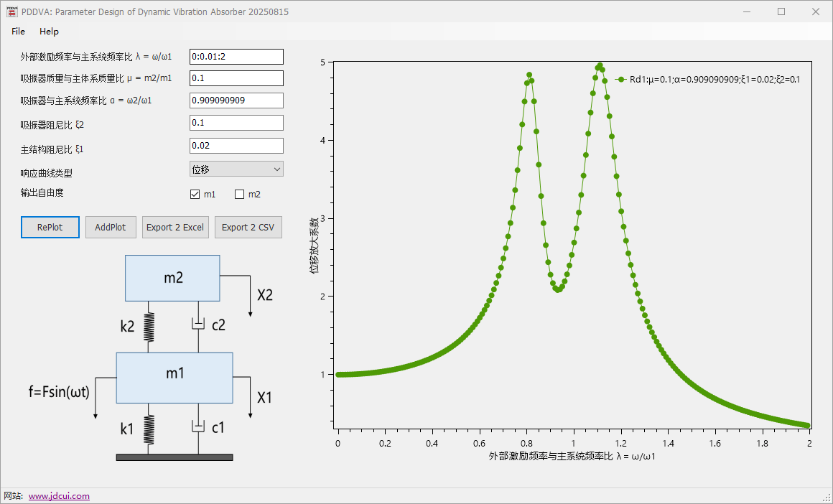Click Export 2 CSV button
The height and width of the screenshot is (504, 833).
(x=248, y=227)
